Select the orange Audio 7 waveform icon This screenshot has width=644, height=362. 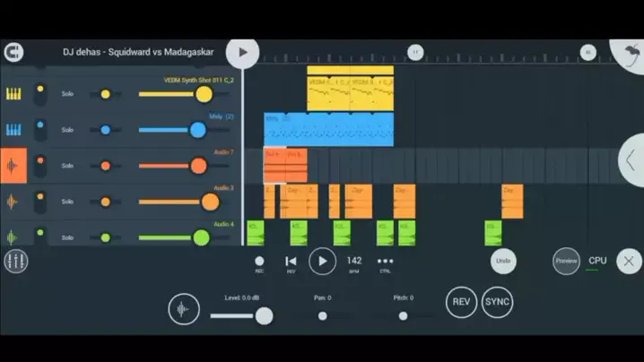[x=13, y=166]
